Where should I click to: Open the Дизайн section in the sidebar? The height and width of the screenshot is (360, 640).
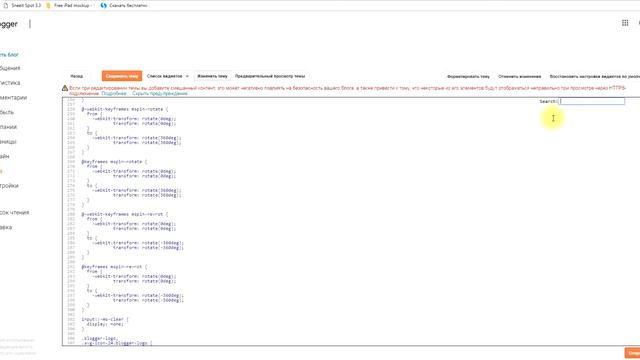[4, 156]
